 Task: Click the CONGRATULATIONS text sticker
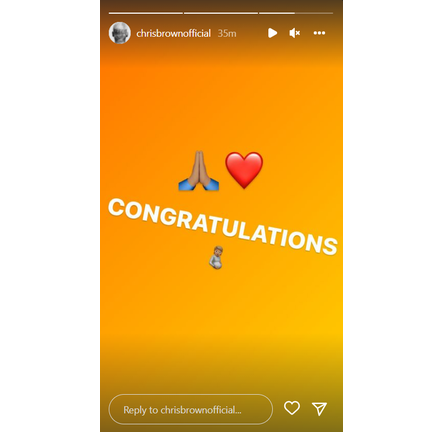click(223, 226)
